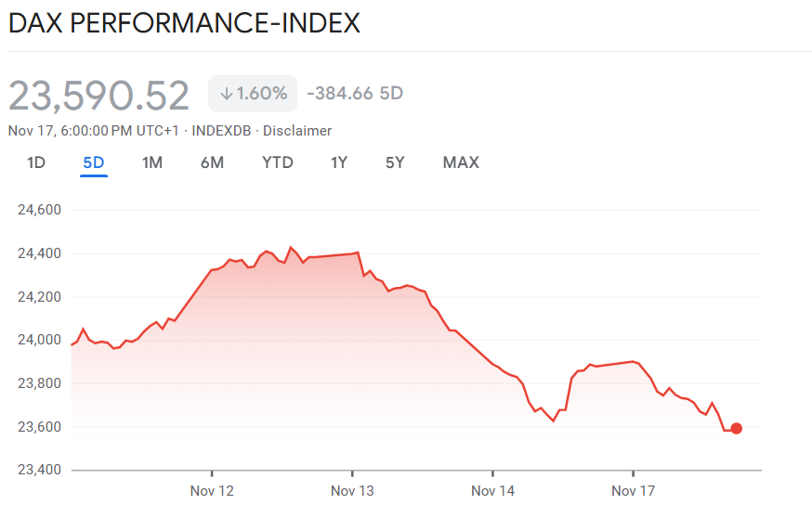812x505 pixels.
Task: Select the 5D range tab
Action: click(94, 162)
